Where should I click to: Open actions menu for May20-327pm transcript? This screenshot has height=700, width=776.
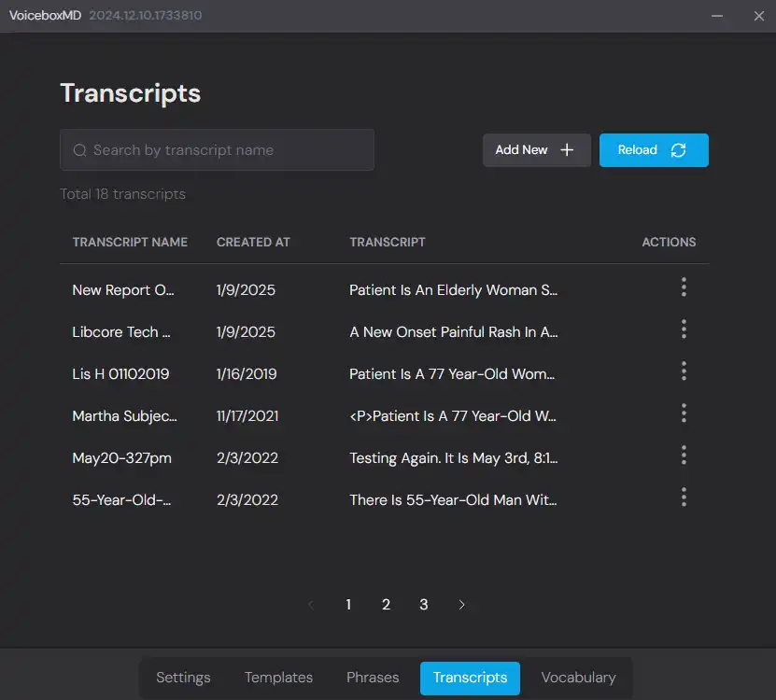coord(684,455)
